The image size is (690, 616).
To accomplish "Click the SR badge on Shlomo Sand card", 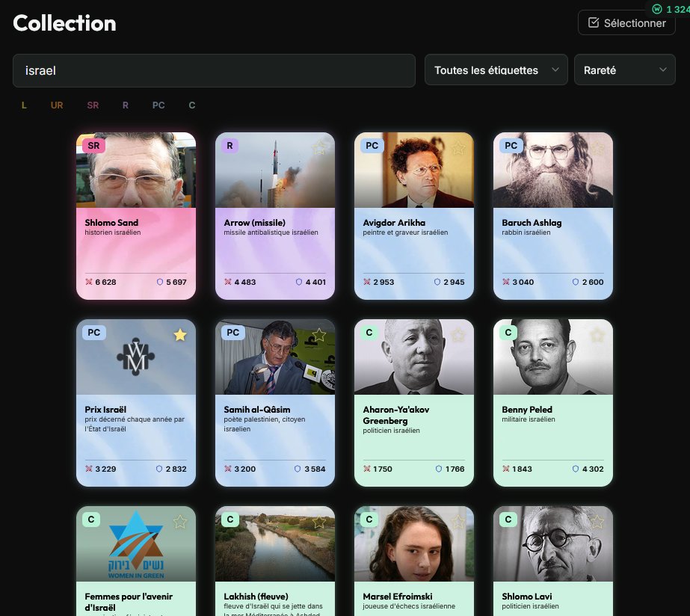I will (93, 146).
